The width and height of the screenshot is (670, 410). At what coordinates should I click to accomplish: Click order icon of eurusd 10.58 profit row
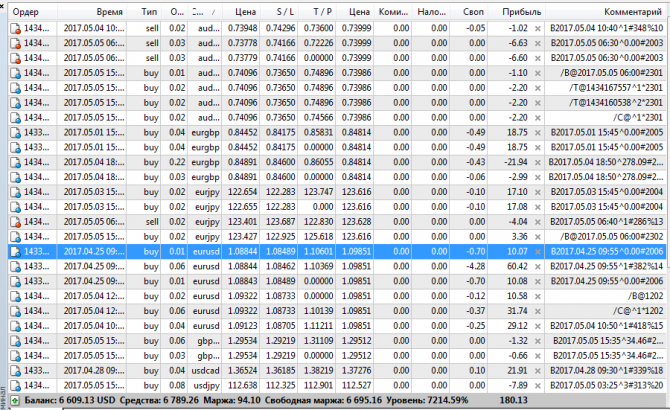tap(16, 296)
